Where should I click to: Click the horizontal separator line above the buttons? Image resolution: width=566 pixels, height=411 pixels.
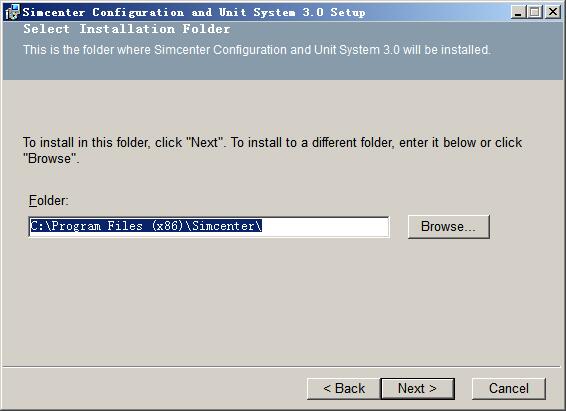click(282, 367)
